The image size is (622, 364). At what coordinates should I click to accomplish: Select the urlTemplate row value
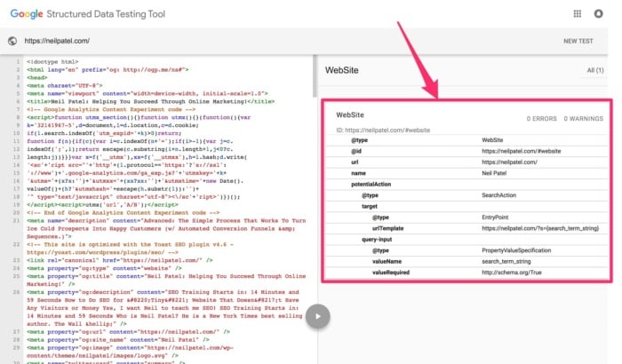(x=540, y=228)
